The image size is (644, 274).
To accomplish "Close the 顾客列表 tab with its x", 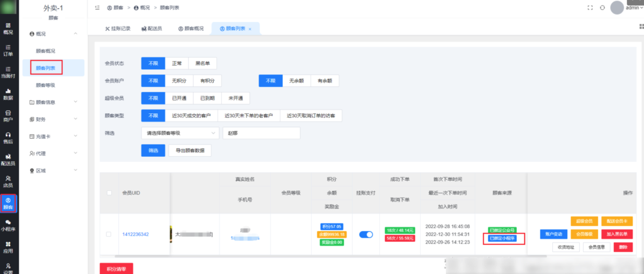I will [250, 29].
